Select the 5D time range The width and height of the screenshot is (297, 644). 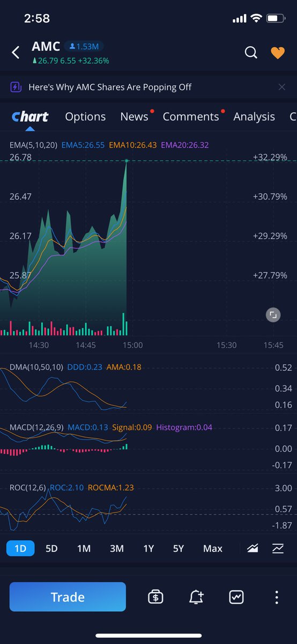pos(51,548)
